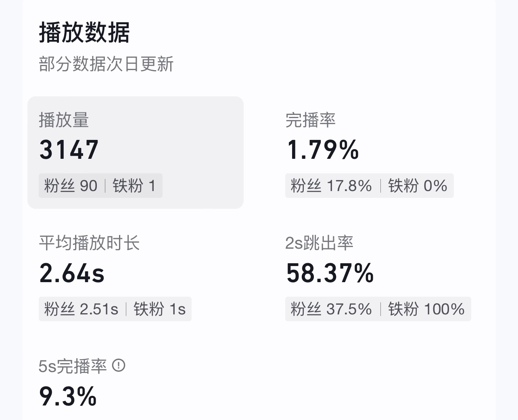This screenshot has height=420, width=518.
Task: Click the info icon beside 5s完播率
Action: click(119, 366)
